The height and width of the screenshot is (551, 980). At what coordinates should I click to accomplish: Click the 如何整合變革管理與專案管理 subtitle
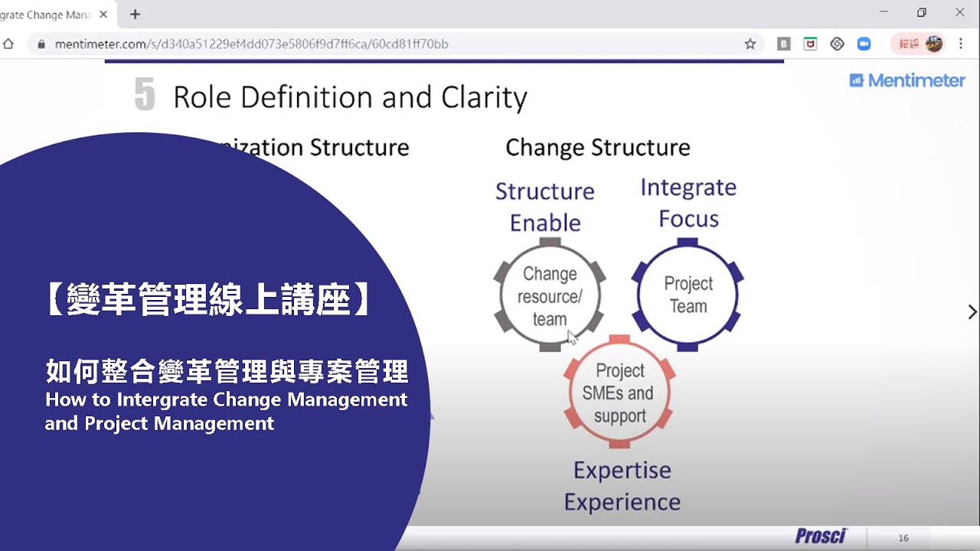(227, 371)
